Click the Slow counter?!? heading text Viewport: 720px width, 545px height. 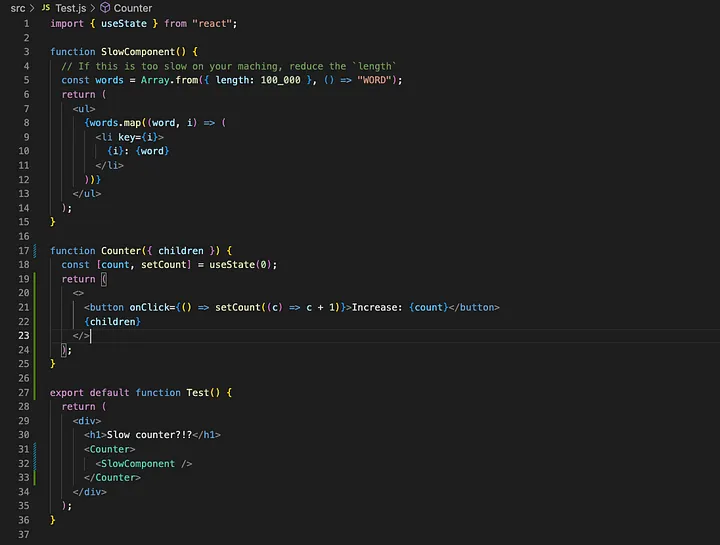149,434
